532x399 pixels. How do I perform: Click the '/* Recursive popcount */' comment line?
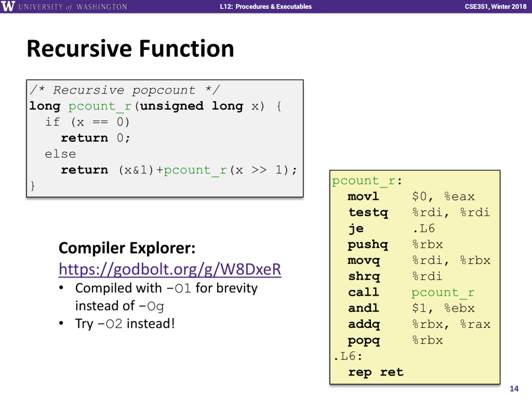[124, 90]
